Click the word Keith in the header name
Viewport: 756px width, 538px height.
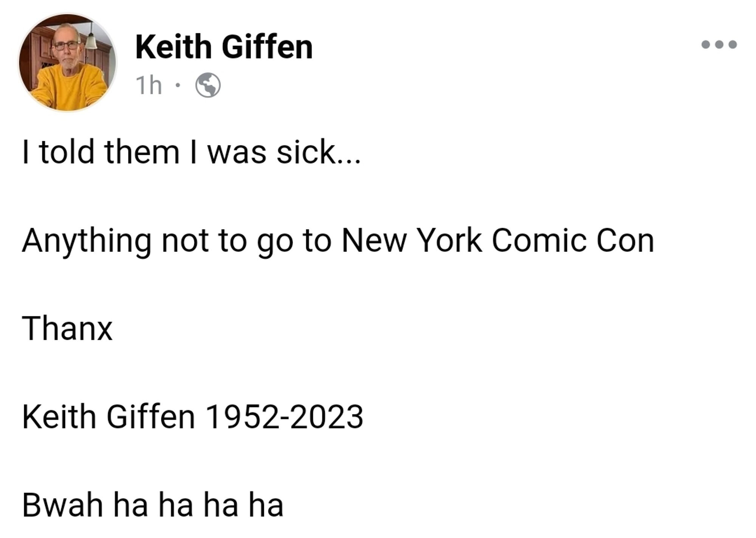click(174, 47)
